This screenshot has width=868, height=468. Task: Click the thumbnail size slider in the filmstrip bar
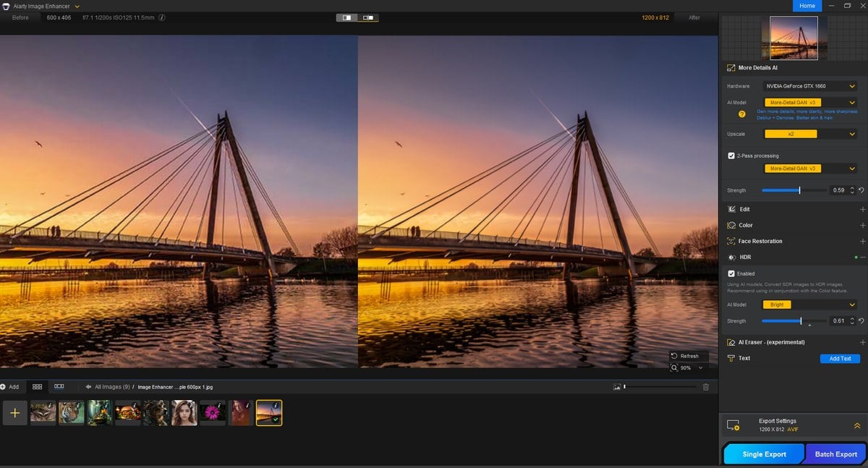[660, 387]
